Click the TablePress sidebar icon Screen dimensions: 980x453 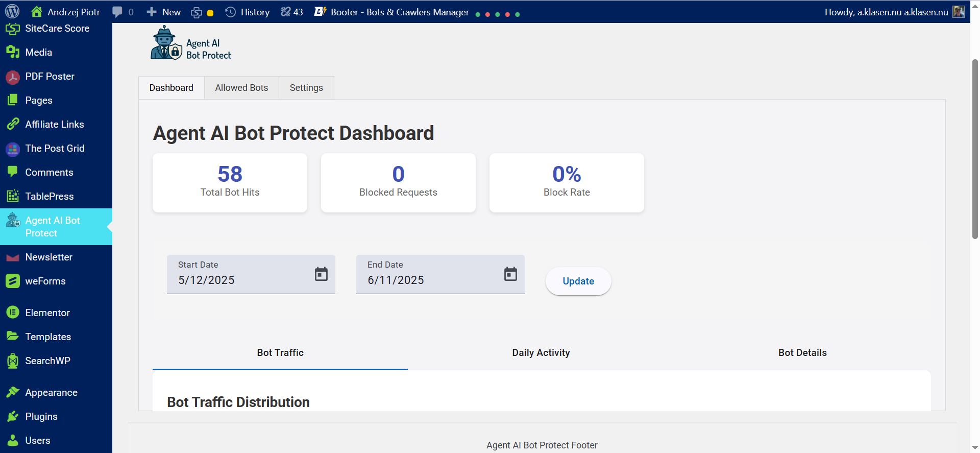point(13,196)
